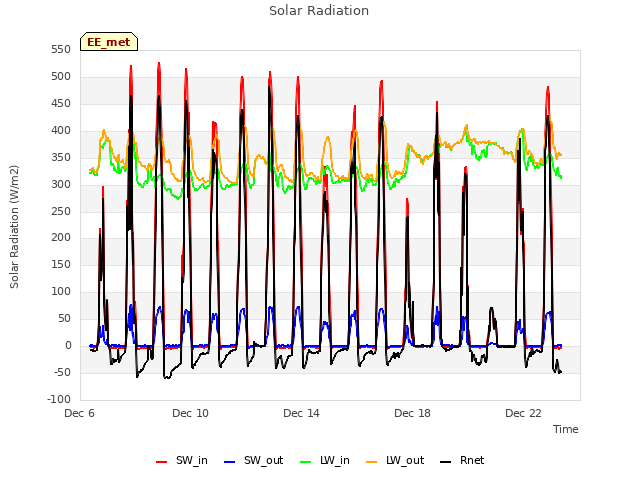Click the 200 y-axis tick label

click(61, 238)
